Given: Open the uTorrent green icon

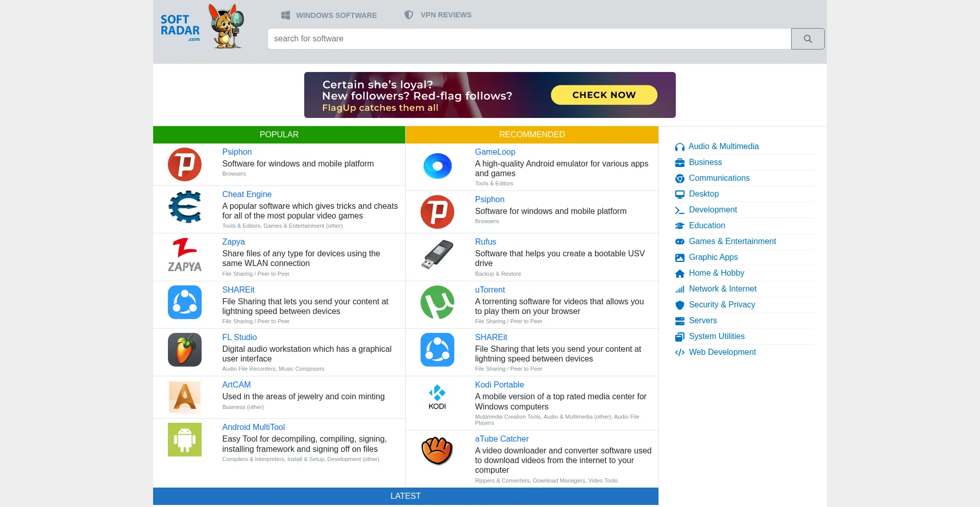Looking at the screenshot, I should click(x=437, y=302).
